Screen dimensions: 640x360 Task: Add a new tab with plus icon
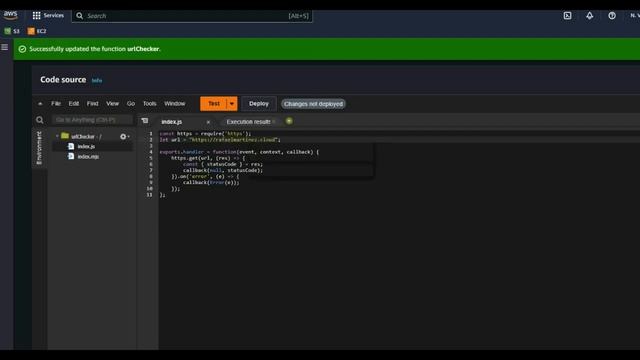(289, 121)
